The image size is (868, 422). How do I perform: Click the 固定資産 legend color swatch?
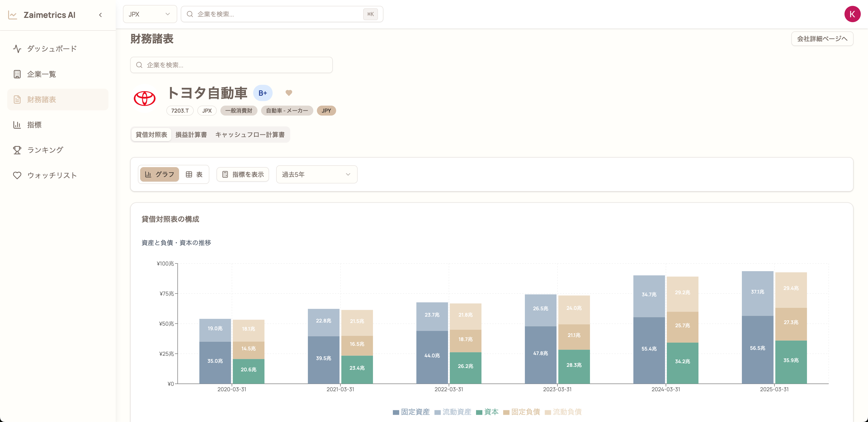396,412
